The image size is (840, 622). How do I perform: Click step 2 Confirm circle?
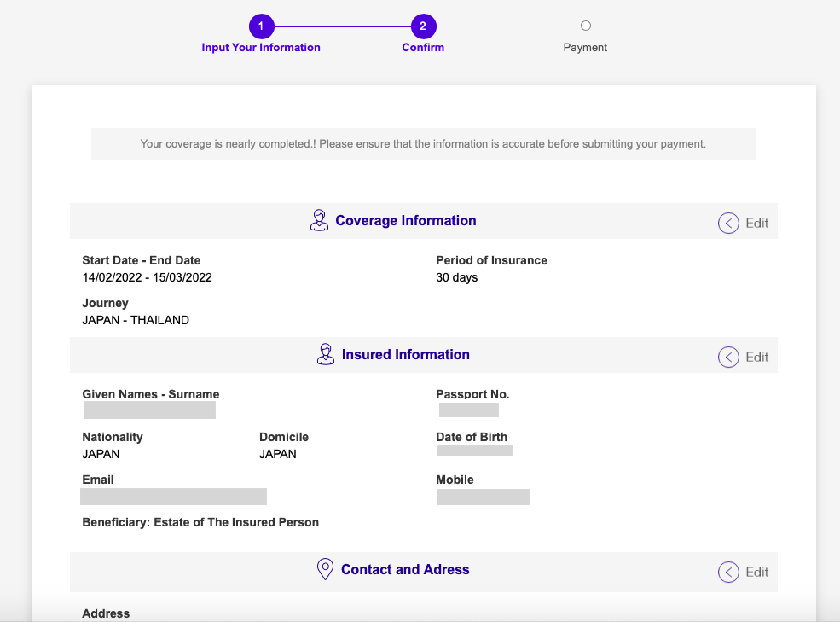pyautogui.click(x=423, y=26)
